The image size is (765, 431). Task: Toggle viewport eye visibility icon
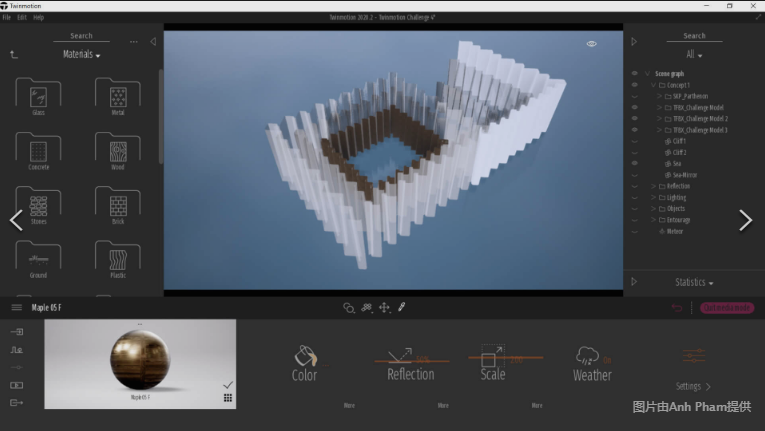click(x=591, y=43)
